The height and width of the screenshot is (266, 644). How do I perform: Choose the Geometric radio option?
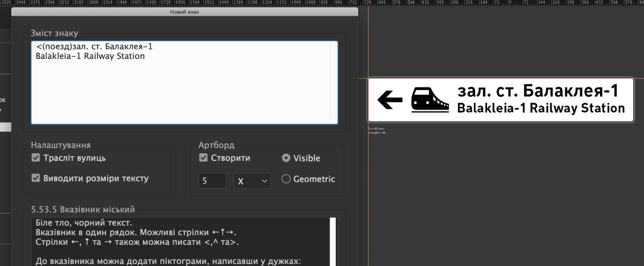(x=286, y=179)
